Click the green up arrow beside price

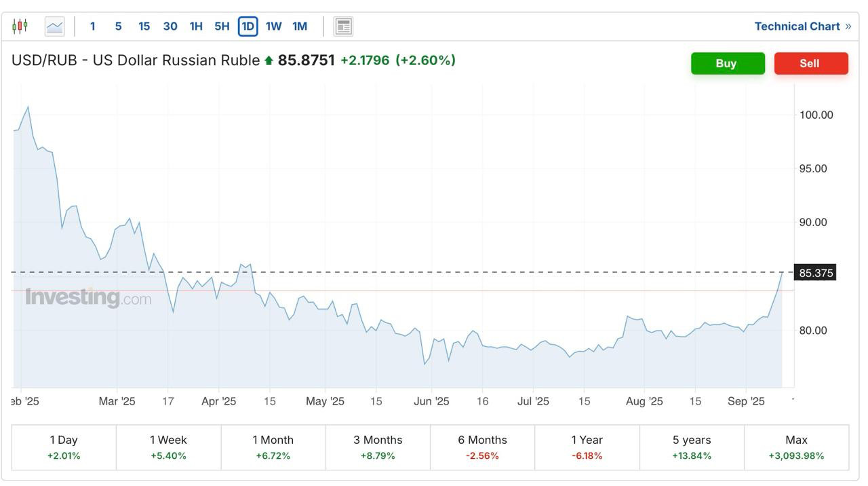269,60
